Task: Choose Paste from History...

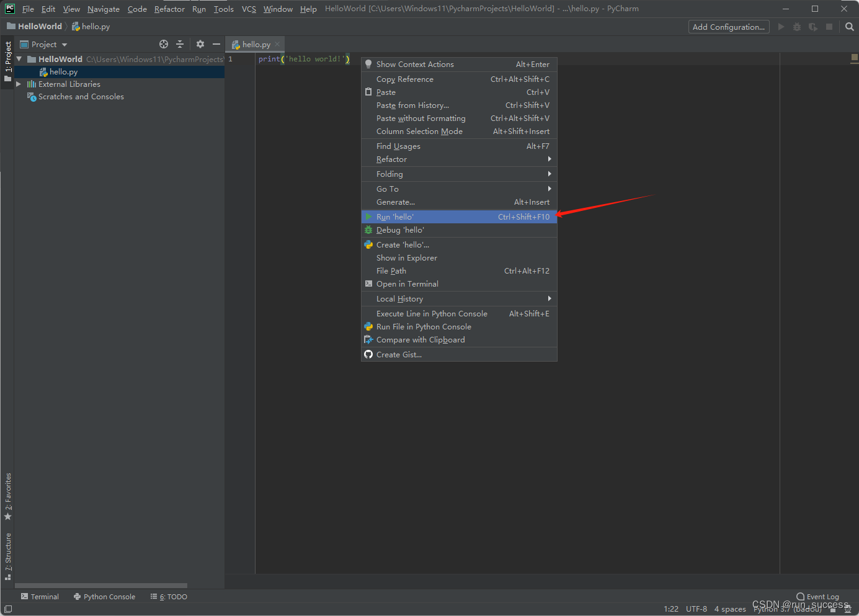Action: [x=459, y=105]
